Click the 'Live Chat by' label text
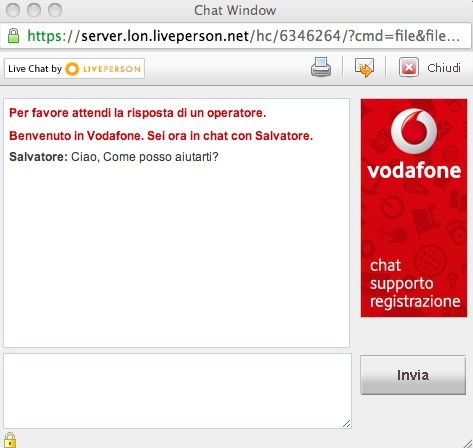 tap(35, 69)
